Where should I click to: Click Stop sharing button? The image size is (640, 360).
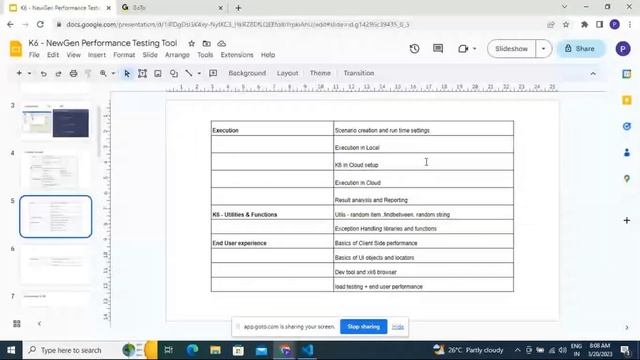(x=364, y=327)
